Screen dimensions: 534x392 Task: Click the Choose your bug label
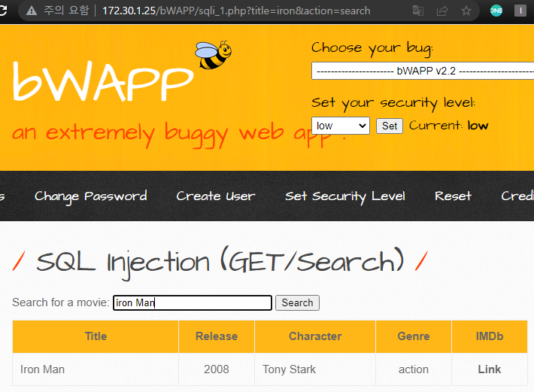pos(372,49)
